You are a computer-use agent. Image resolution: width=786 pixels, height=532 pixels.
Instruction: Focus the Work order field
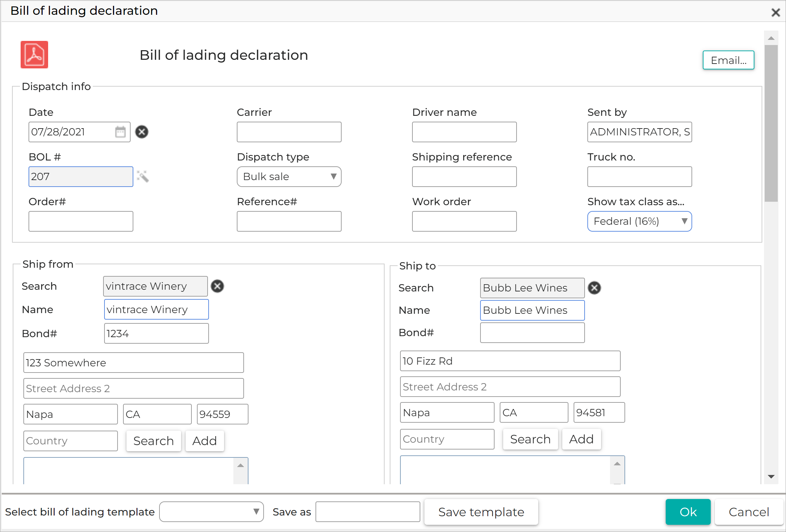(x=464, y=221)
